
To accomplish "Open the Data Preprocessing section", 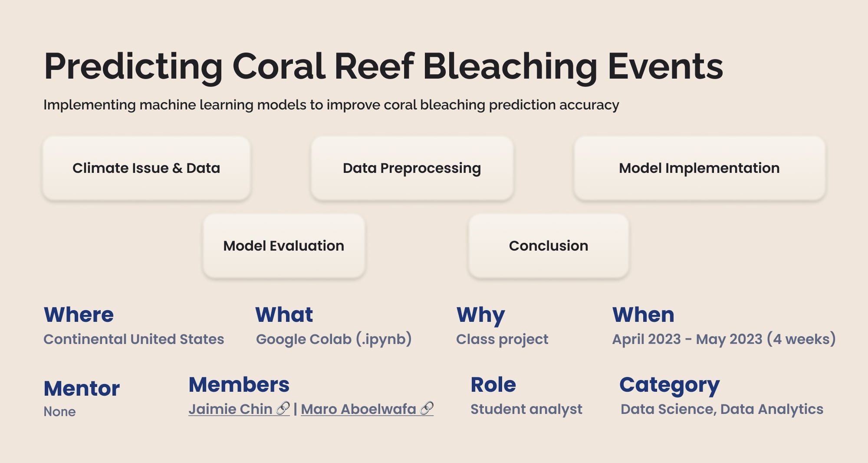I will pos(412,168).
